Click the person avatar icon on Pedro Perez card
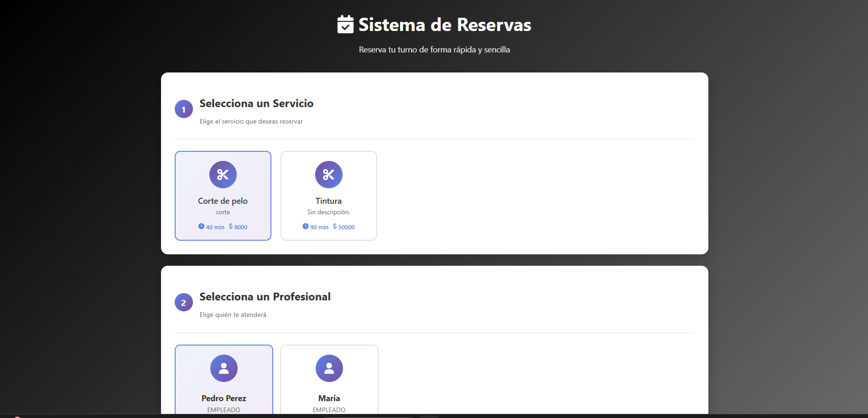This screenshot has height=418, width=868. coord(223,368)
